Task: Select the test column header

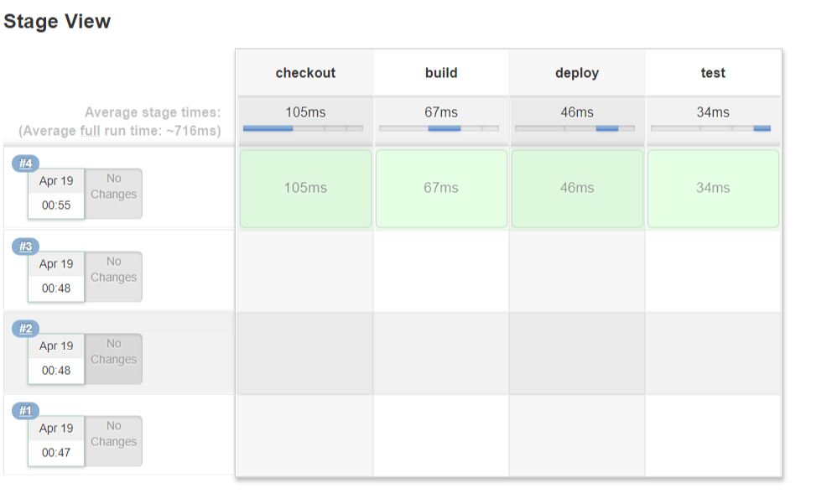Action: coord(713,73)
